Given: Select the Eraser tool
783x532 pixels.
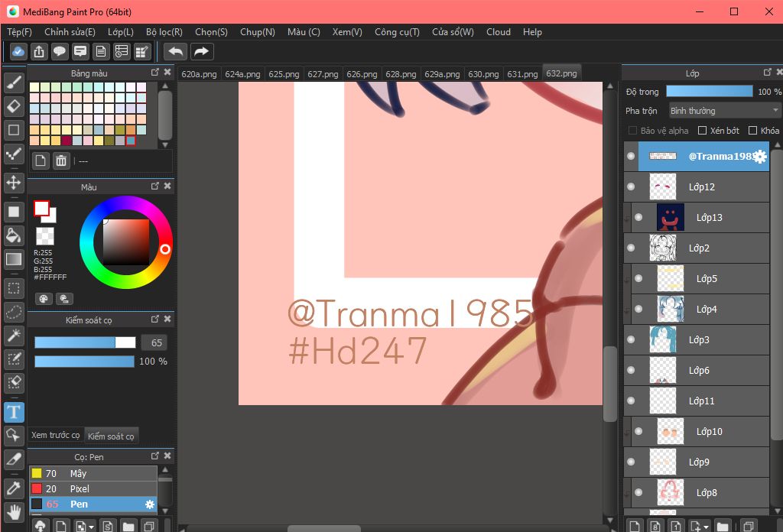Looking at the screenshot, I should pyautogui.click(x=14, y=105).
